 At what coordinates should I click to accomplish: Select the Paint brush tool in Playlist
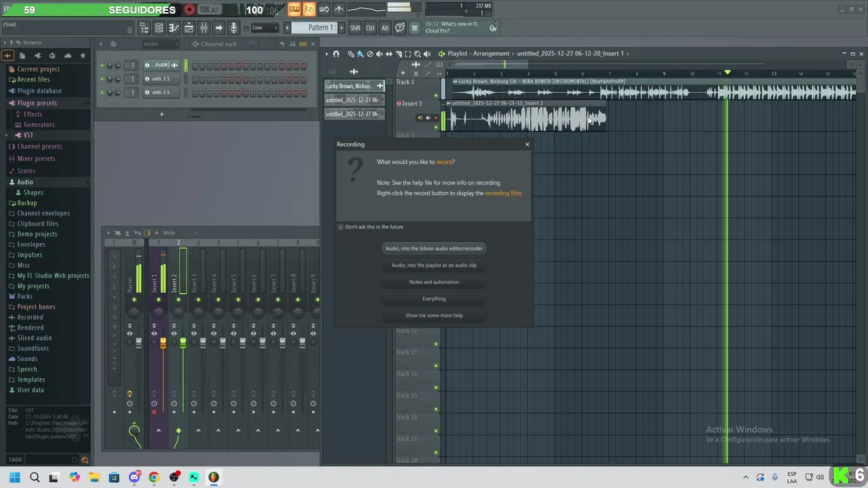[360, 54]
